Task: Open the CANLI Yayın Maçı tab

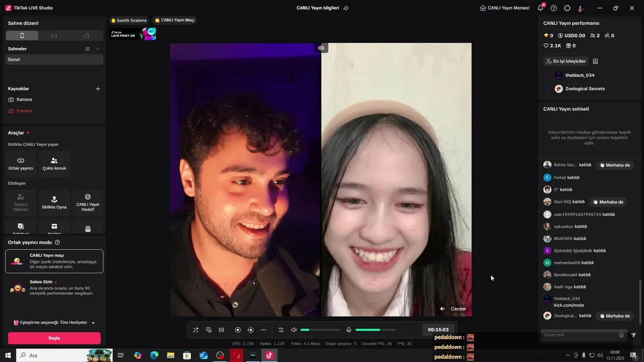Action: point(175,20)
